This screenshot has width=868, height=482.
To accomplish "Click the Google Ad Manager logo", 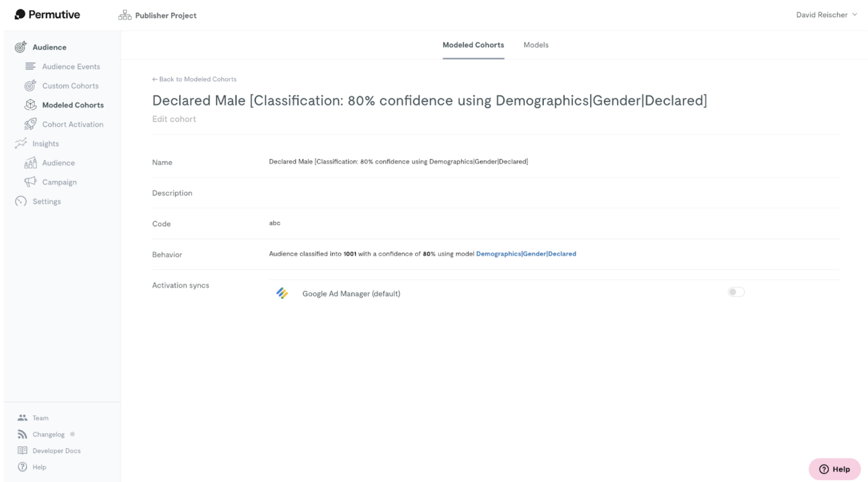I will click(x=282, y=293).
